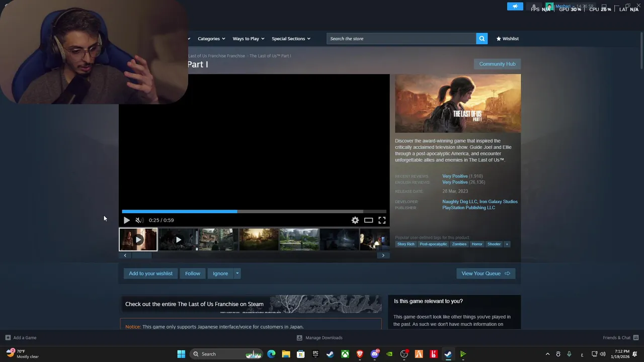
Task: Click the Steam announcements megaphone button
Action: click(x=515, y=6)
